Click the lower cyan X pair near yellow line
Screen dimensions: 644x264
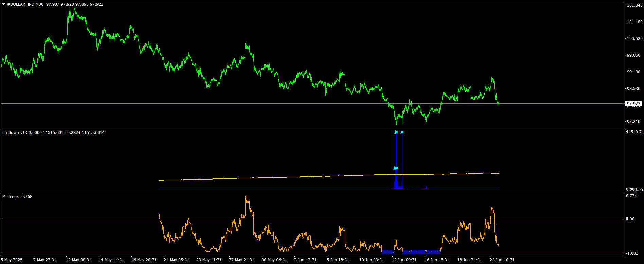pyautogui.click(x=396, y=168)
